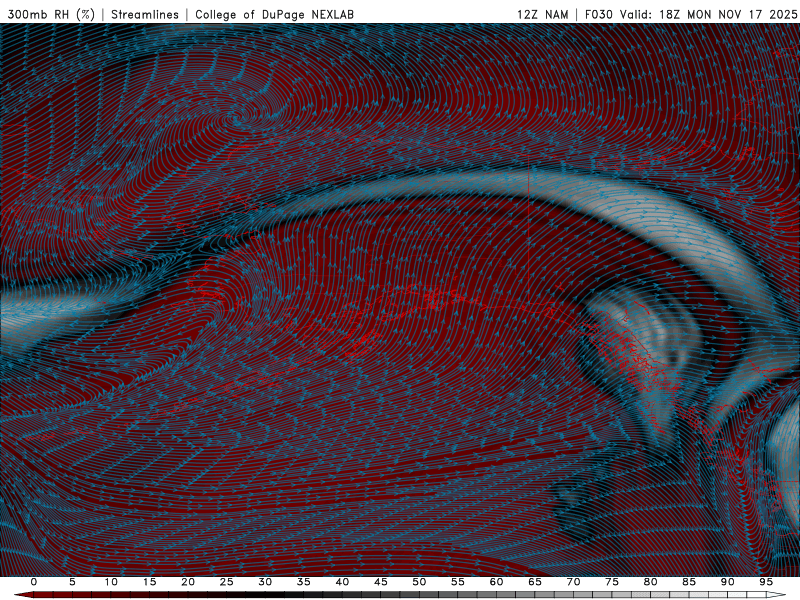This screenshot has width=800, height=600.
Task: Click the colorbar label "60"
Action: (x=496, y=582)
